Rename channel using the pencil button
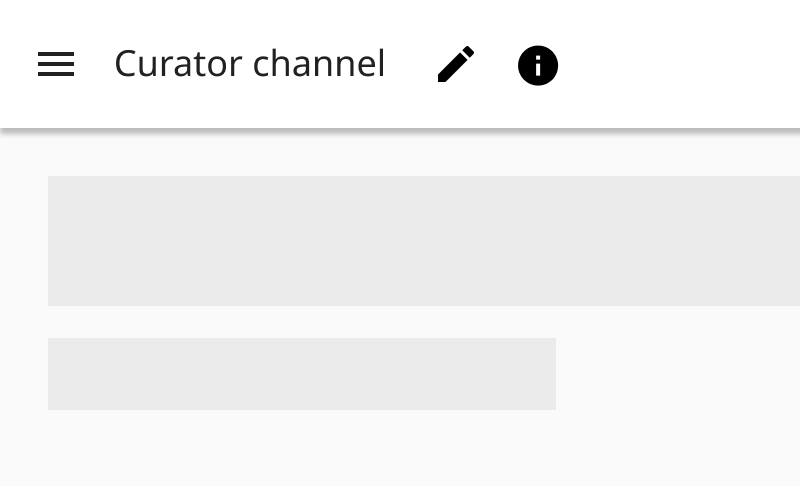The width and height of the screenshot is (800, 486). coord(456,65)
